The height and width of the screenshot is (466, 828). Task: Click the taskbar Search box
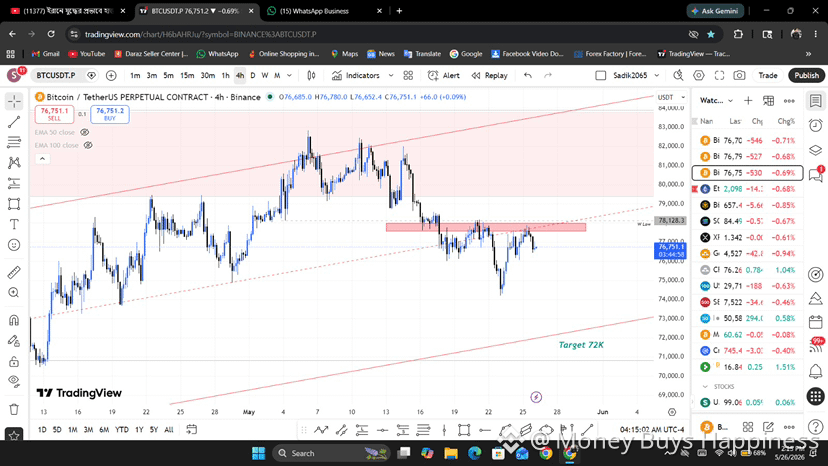pyautogui.click(x=332, y=453)
